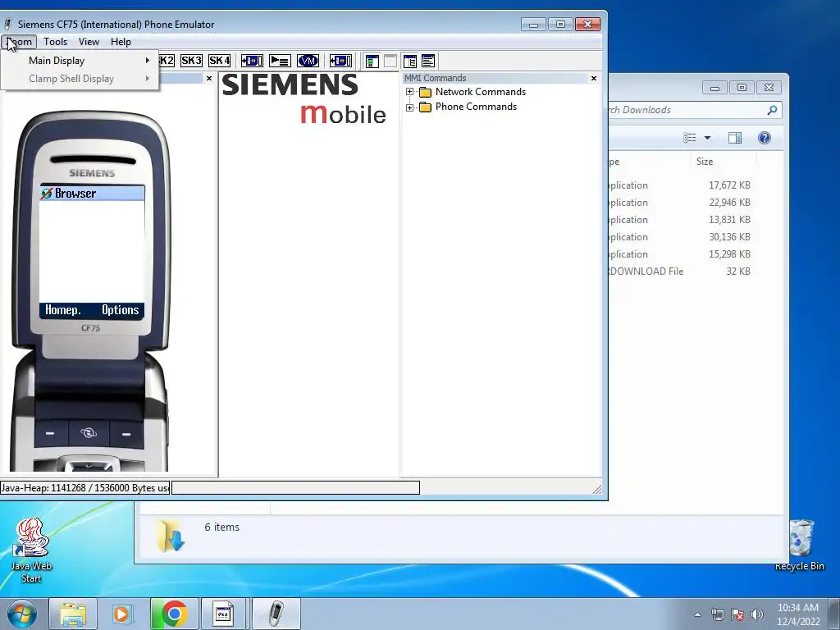Image resolution: width=840 pixels, height=630 pixels.
Task: Open Windows Media Player from taskbar
Action: click(x=123, y=614)
